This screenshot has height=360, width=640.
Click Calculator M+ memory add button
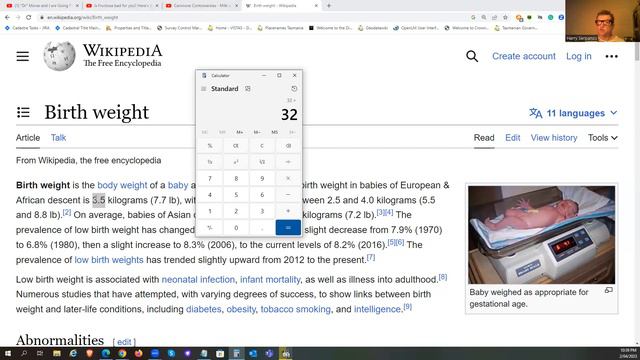(x=240, y=132)
